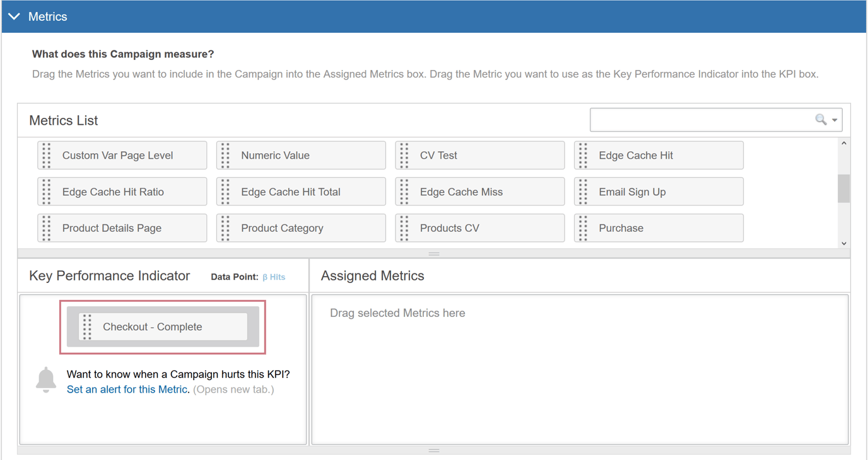Click the splitter grip below the Metrics List
Viewport: 868px width, 460px height.
click(434, 254)
